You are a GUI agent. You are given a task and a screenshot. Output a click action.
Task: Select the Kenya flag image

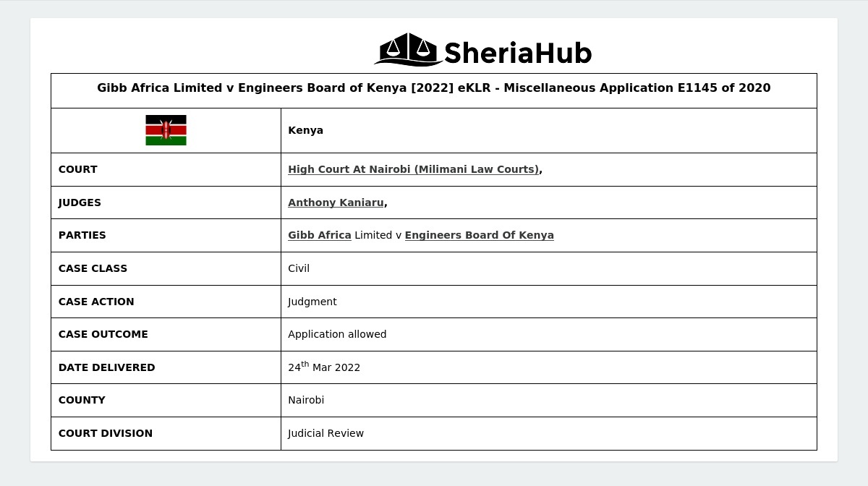pos(166,130)
